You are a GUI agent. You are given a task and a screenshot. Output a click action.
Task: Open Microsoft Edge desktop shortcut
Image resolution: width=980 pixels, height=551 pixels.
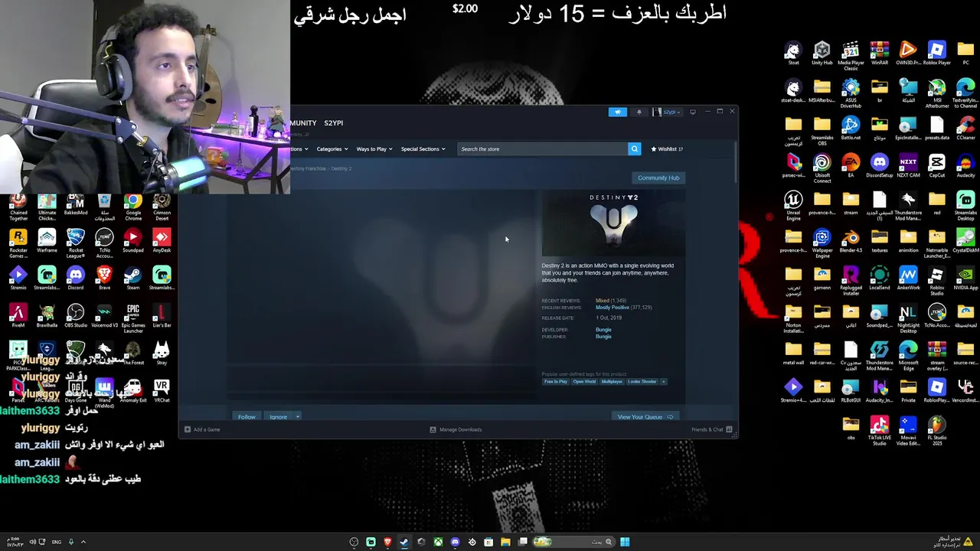[x=908, y=355]
